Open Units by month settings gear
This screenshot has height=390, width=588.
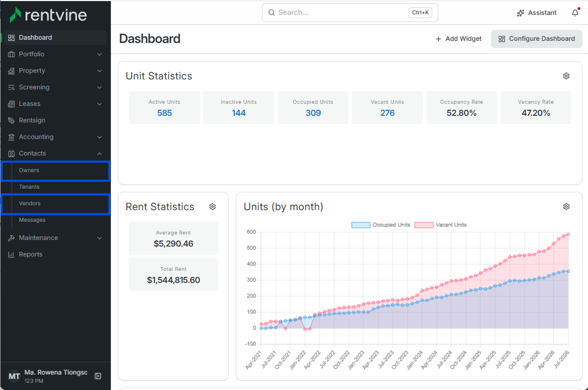(x=567, y=206)
